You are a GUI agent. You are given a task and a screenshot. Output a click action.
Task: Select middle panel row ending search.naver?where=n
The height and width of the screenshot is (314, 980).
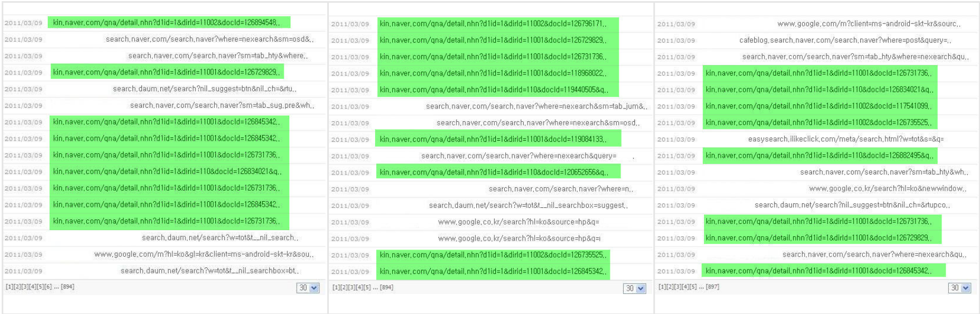click(561, 189)
